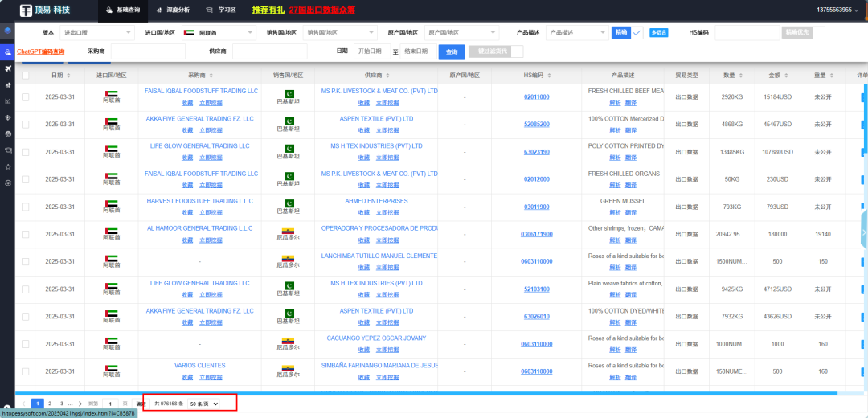Sort table by 采购商 column arrows
Viewport: 868px width, 418px height.
tap(211, 76)
